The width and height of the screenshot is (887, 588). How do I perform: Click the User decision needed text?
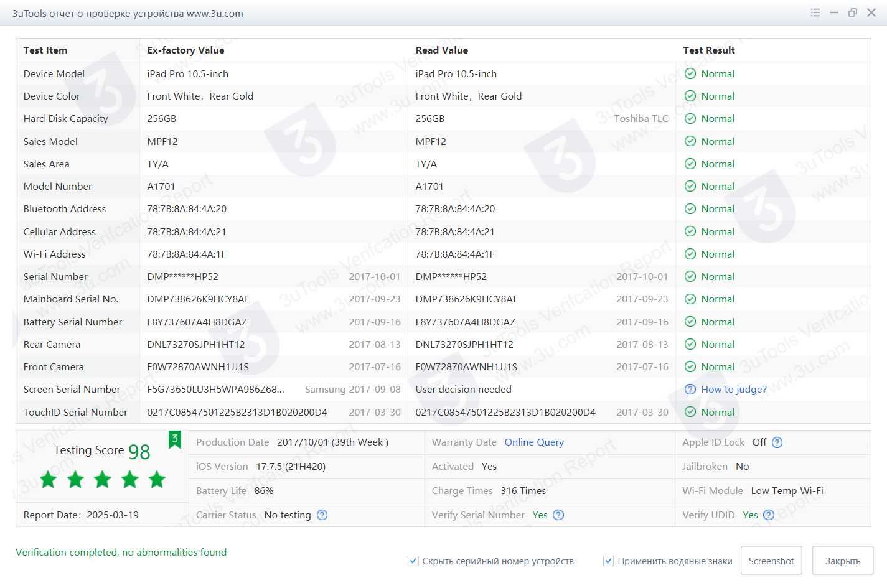click(464, 389)
